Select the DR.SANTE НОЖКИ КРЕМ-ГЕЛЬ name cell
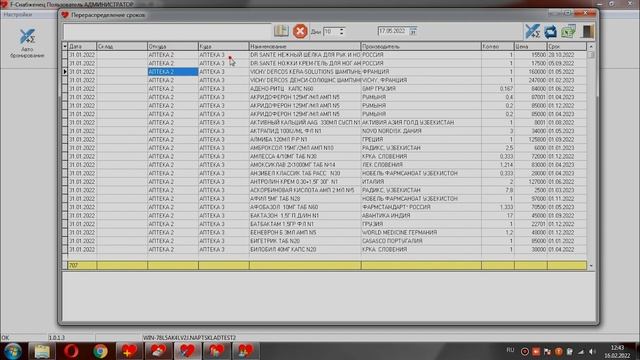This screenshot has height=360, width=640. tap(305, 63)
